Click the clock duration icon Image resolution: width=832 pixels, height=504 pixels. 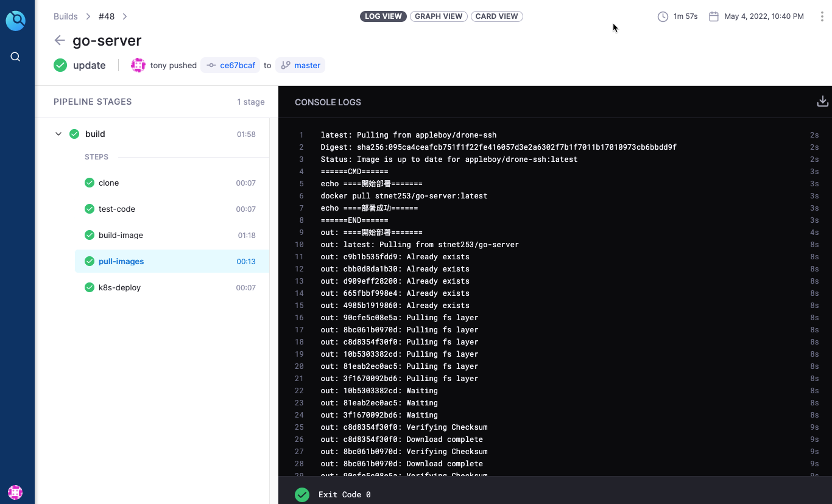(x=663, y=16)
